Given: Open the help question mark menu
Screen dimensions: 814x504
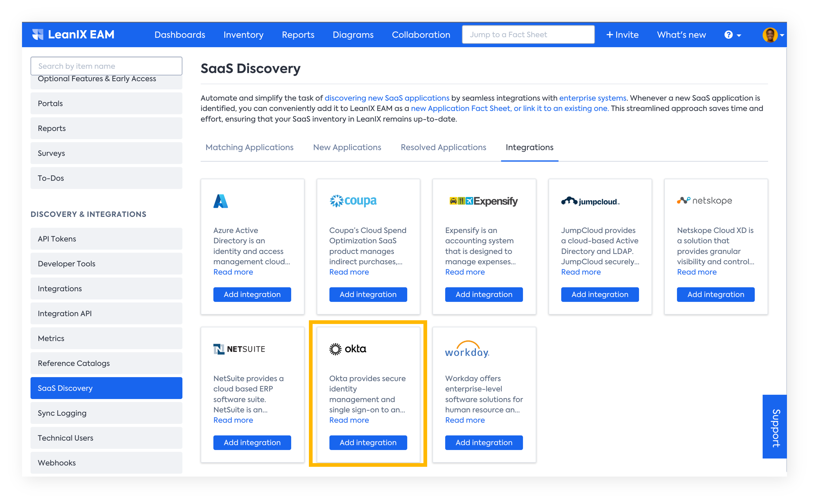Looking at the screenshot, I should tap(732, 35).
